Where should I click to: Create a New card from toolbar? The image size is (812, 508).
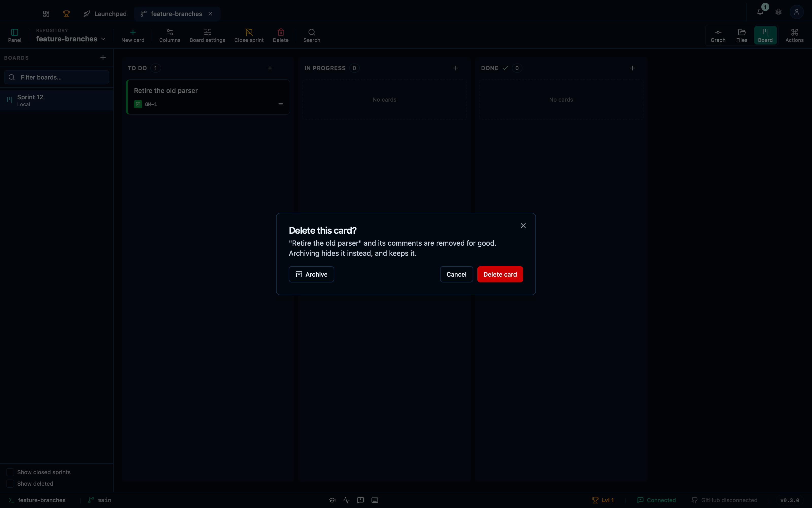click(133, 35)
